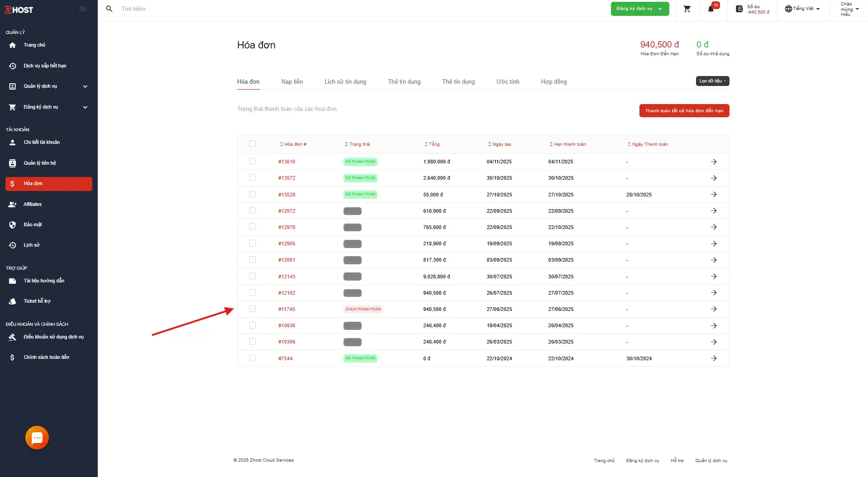The width and height of the screenshot is (868, 477).
Task: Click Dịch vụ sắp hết hạn clock icon
Action: 13,66
